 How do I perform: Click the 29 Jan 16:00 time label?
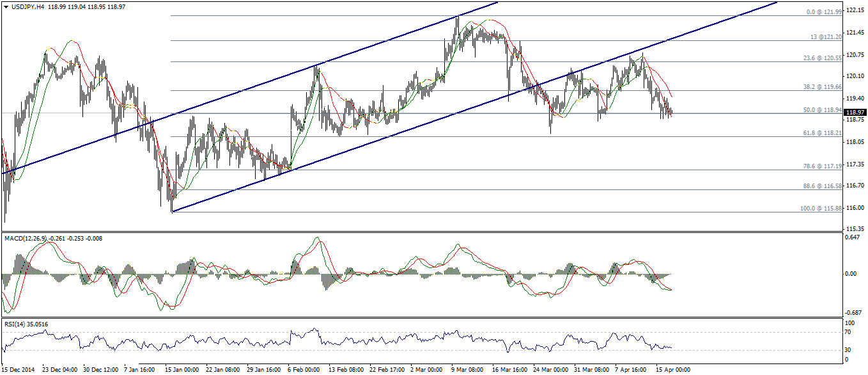(x=263, y=369)
